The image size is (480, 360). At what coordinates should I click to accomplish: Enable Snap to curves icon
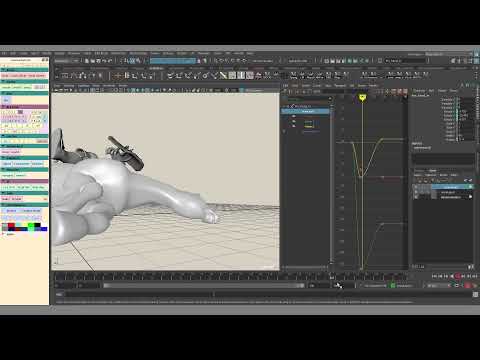(x=222, y=61)
